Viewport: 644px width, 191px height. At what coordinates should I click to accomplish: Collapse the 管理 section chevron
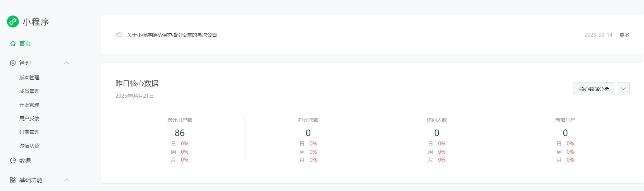point(67,63)
